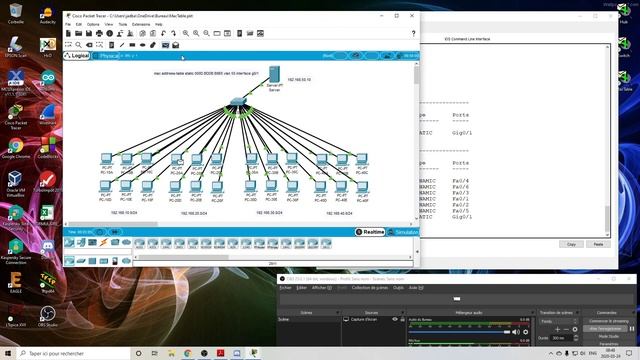
Task: Click the Undo arrow in Packet Tracer toolbar
Action: 163,33
